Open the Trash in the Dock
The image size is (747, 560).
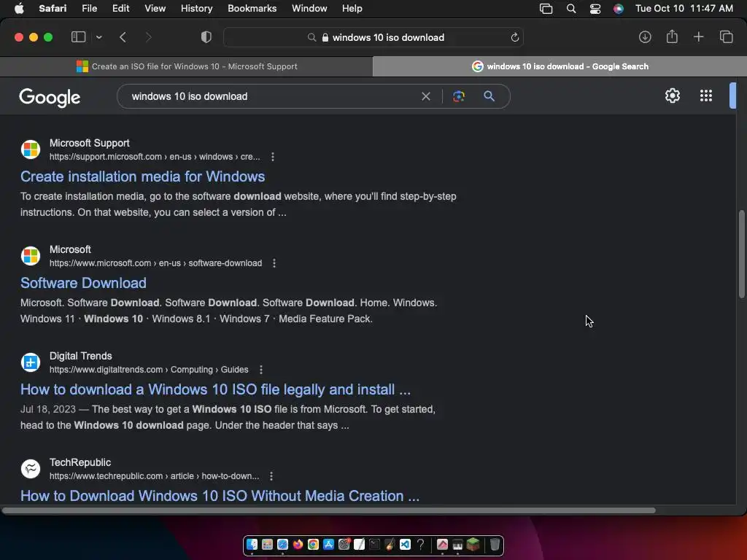coord(495,544)
